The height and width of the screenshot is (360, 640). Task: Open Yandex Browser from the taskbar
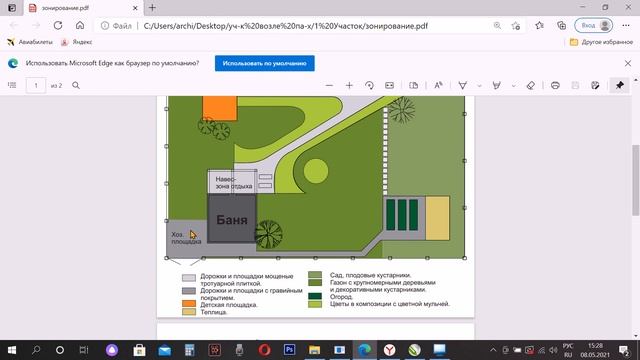click(x=390, y=350)
